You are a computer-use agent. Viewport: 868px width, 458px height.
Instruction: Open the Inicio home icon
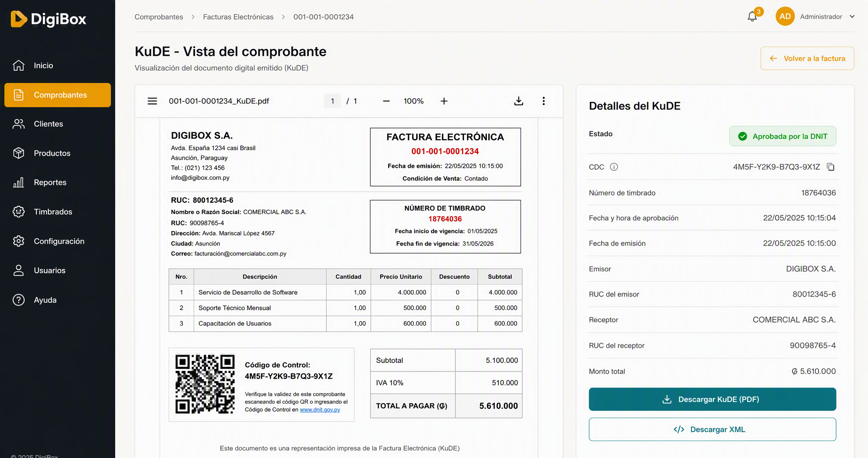click(x=19, y=65)
